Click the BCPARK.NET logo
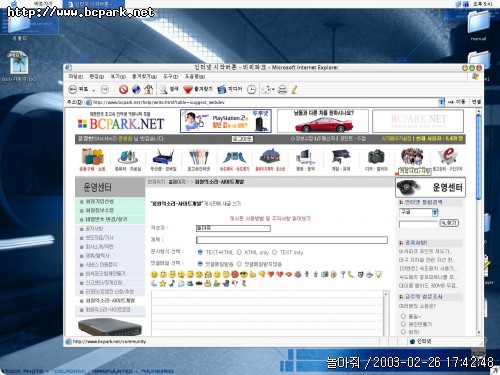500x375 pixels. coord(121,122)
